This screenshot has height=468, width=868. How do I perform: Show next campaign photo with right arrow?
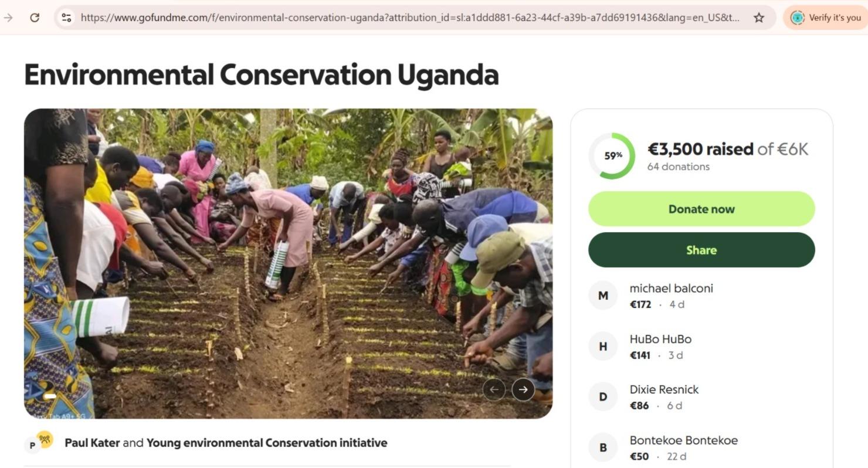click(523, 389)
